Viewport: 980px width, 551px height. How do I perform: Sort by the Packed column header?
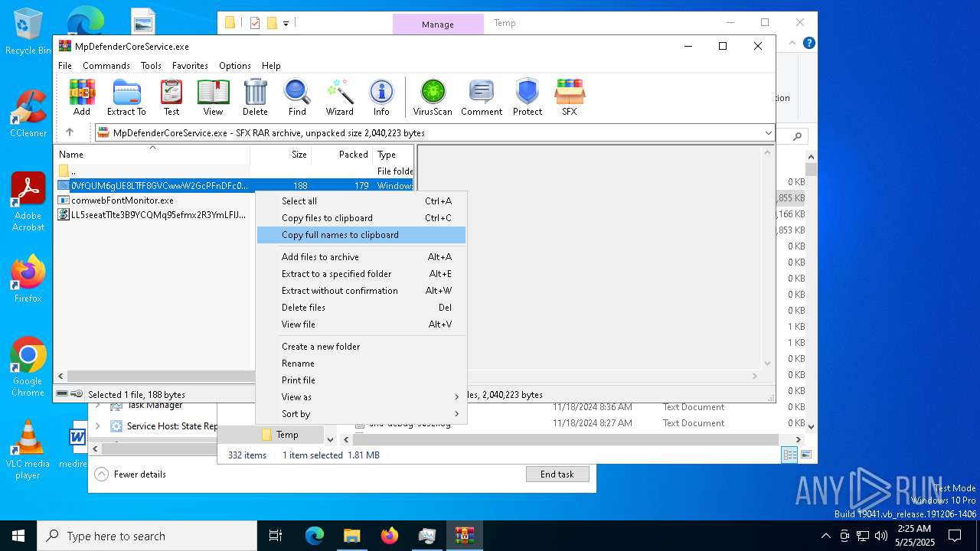tap(341, 155)
